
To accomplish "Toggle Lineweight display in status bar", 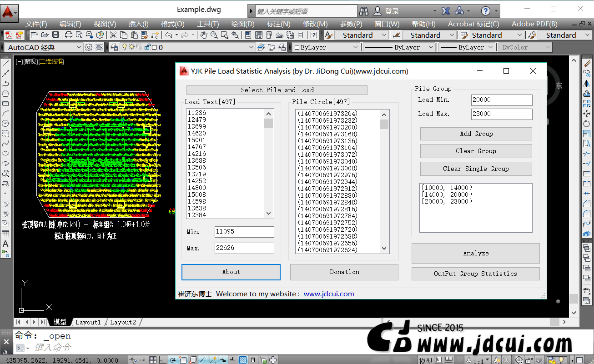I will click(x=233, y=360).
